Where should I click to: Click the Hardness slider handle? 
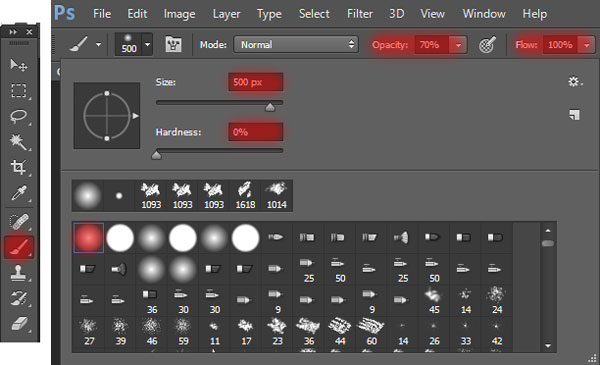156,155
